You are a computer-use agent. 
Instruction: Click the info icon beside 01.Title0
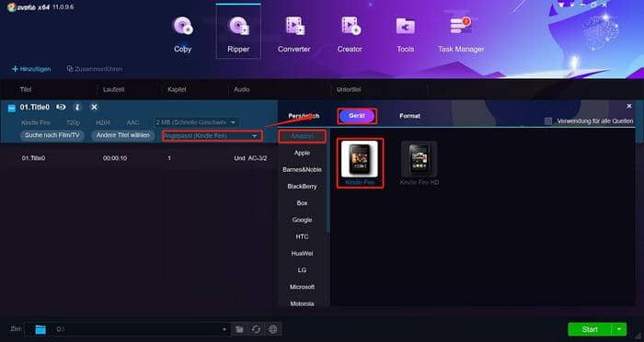coord(77,108)
